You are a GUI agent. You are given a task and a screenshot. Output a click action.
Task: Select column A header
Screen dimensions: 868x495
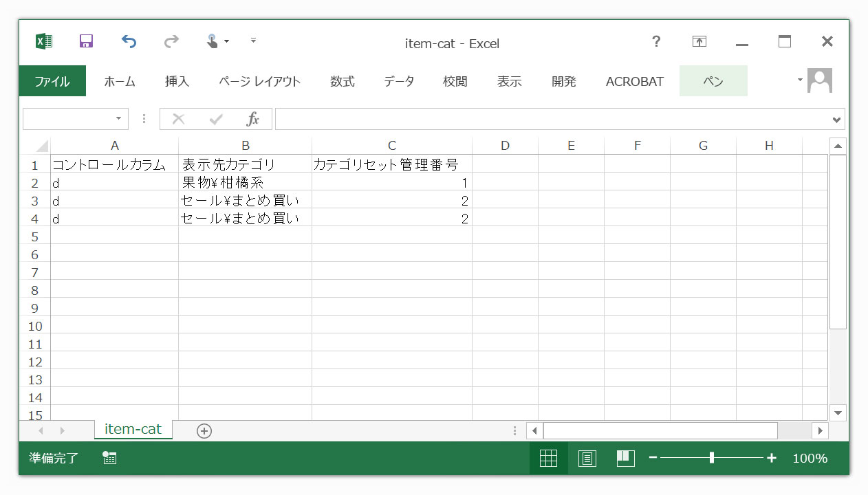coord(115,146)
